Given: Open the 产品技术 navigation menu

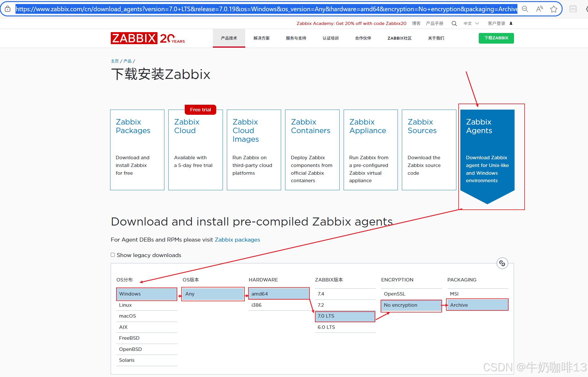Looking at the screenshot, I should (x=229, y=38).
